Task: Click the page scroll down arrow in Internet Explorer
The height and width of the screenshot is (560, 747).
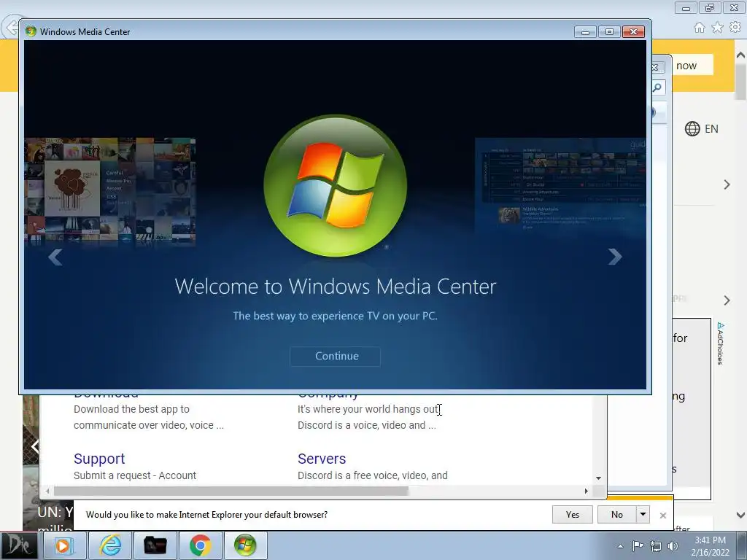Action: tap(741, 516)
